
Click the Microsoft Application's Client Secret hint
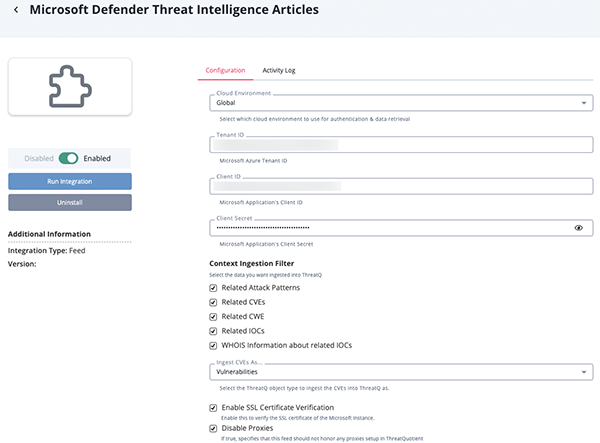tap(266, 244)
